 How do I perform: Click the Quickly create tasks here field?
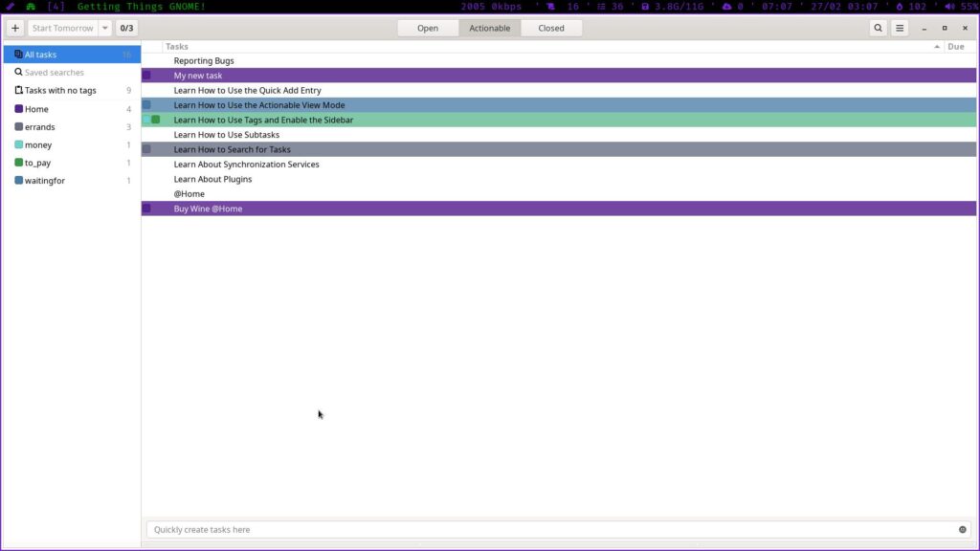559,530
